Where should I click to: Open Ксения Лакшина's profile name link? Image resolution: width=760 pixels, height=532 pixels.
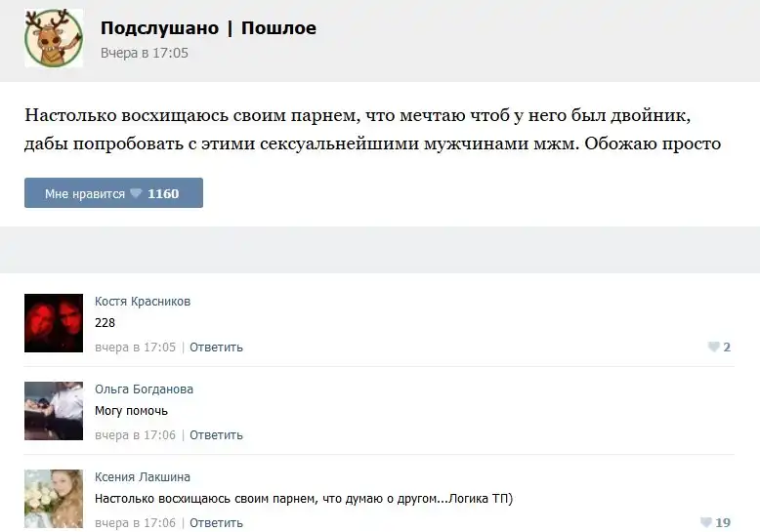[143, 476]
